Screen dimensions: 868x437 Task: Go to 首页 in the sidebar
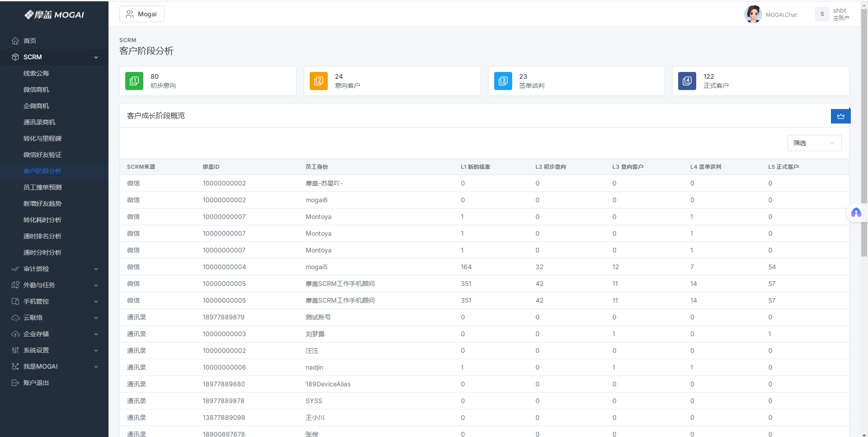pyautogui.click(x=30, y=41)
